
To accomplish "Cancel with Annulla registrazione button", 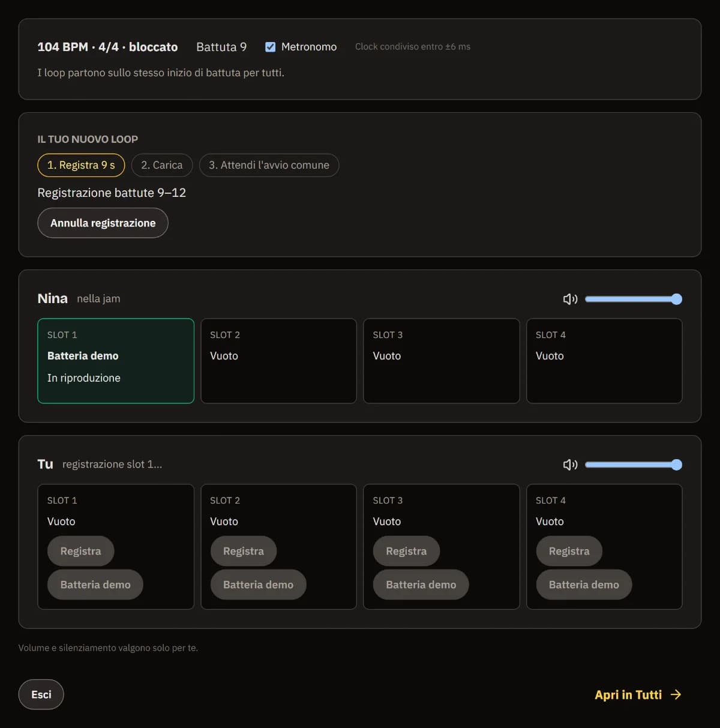I will tap(103, 223).
